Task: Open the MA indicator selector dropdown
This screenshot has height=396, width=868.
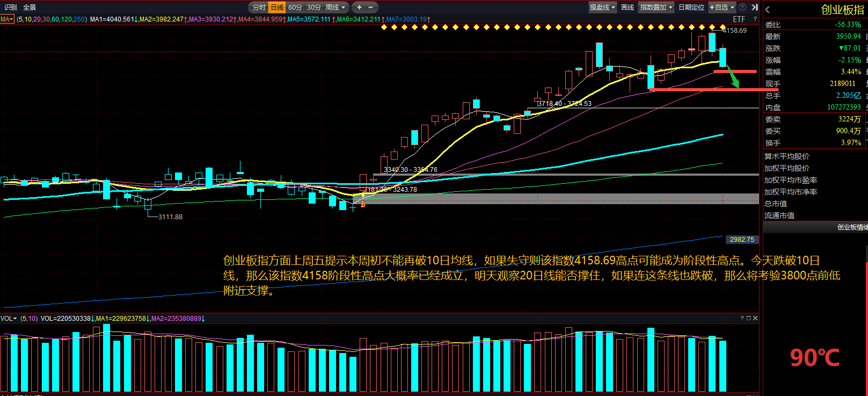Action: pos(7,19)
